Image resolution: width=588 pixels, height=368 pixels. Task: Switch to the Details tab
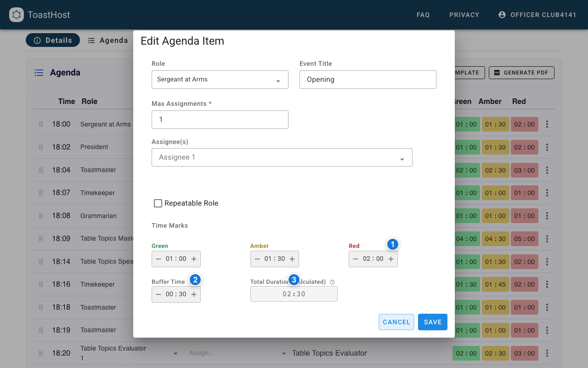pyautogui.click(x=53, y=40)
